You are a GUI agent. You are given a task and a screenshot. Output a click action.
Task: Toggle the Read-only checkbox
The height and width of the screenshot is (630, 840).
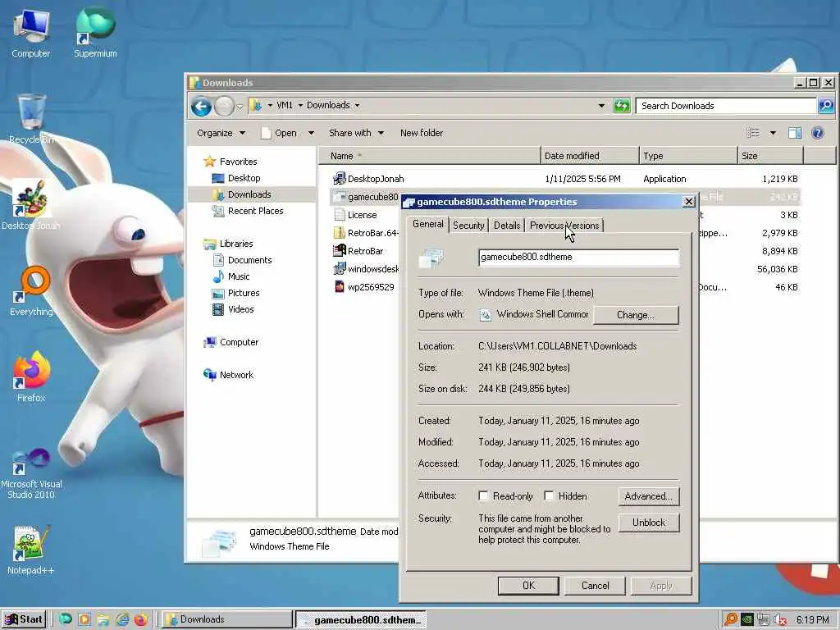(483, 496)
